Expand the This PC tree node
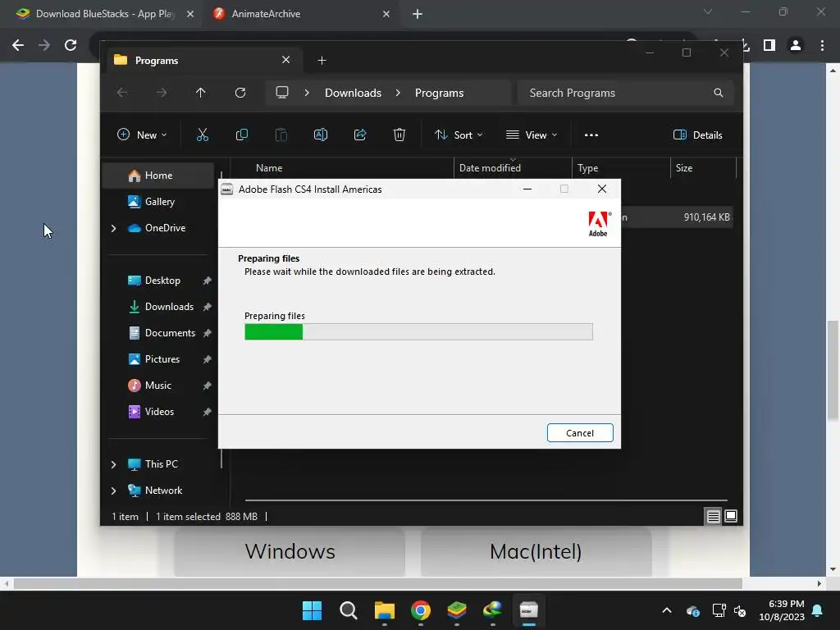This screenshot has height=630, width=840. (113, 464)
